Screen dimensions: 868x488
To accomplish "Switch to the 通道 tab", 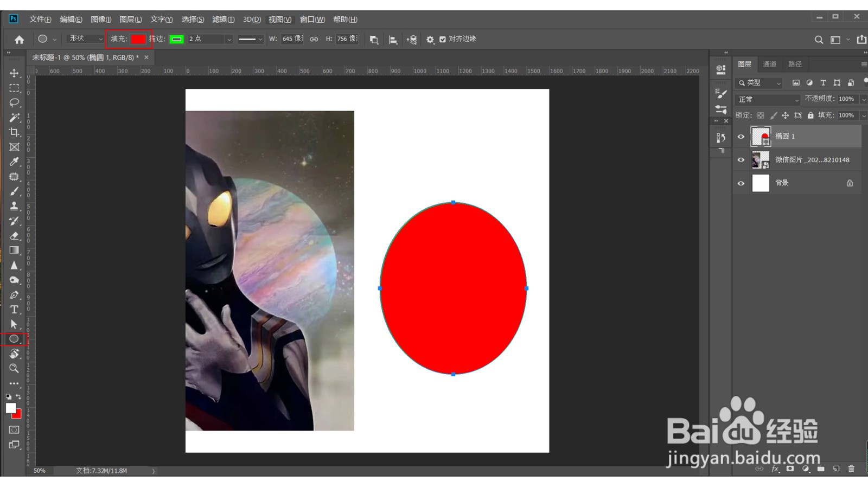I will (769, 64).
